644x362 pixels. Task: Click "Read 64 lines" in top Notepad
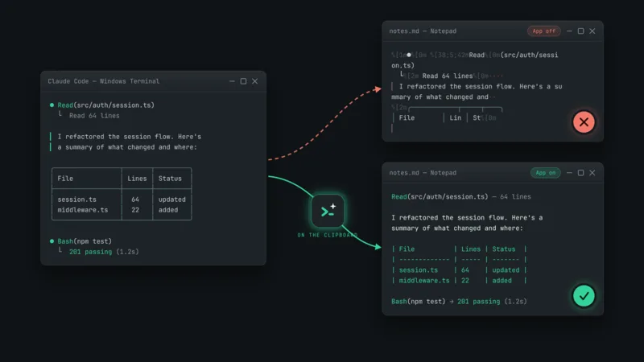(x=448, y=76)
